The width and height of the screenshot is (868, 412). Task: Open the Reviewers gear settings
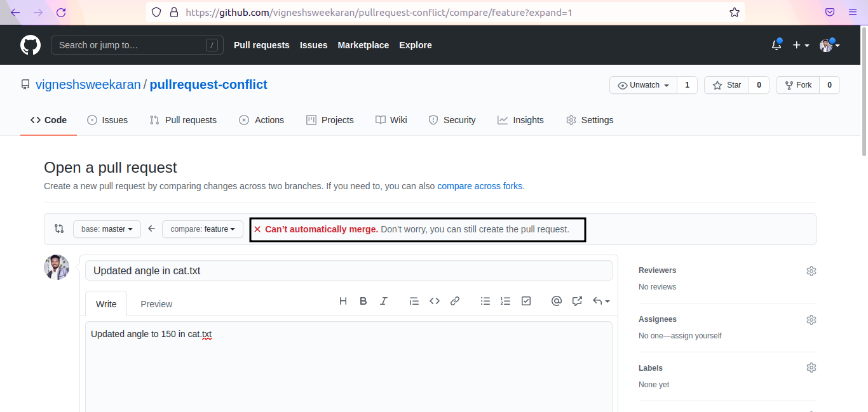click(811, 271)
